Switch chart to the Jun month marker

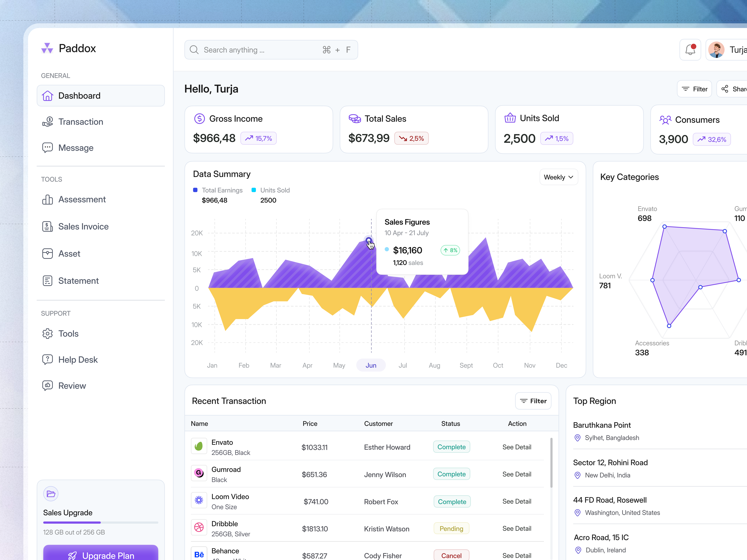pos(371,365)
